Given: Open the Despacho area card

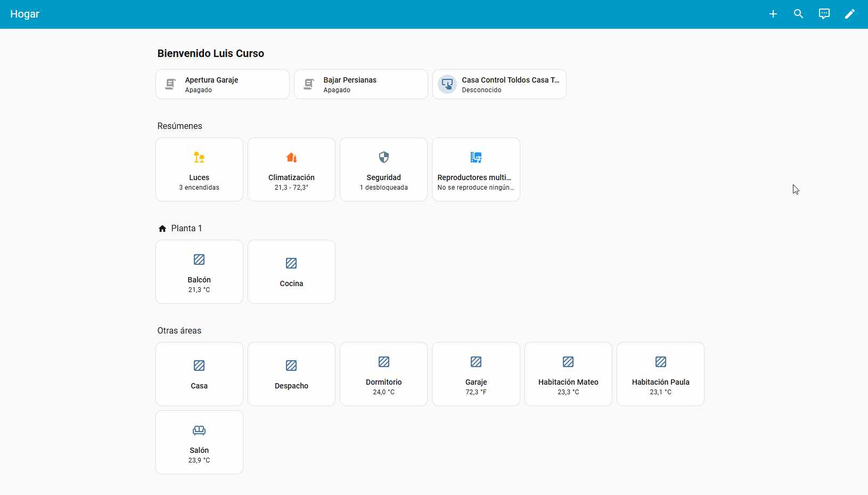Looking at the screenshot, I should (291, 374).
